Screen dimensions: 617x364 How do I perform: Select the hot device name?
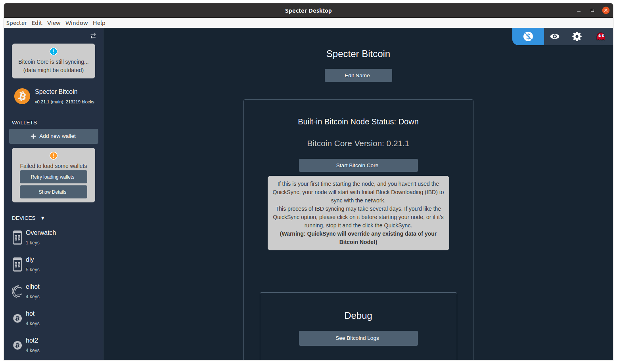tap(30, 314)
